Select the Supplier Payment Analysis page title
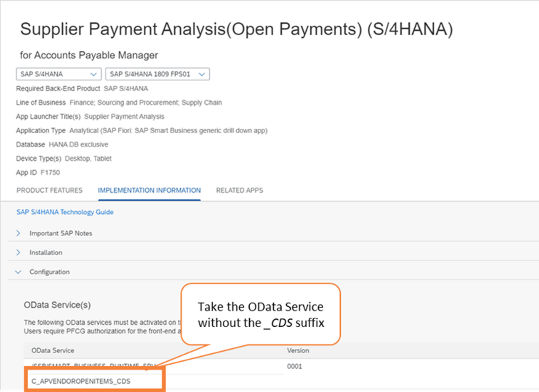This screenshot has width=539, height=392. 236,30
